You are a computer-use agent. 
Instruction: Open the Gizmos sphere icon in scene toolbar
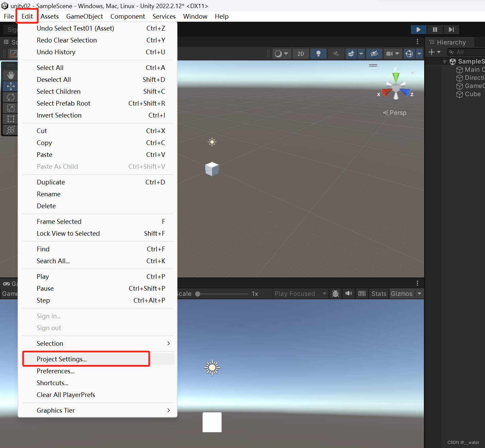409,53
